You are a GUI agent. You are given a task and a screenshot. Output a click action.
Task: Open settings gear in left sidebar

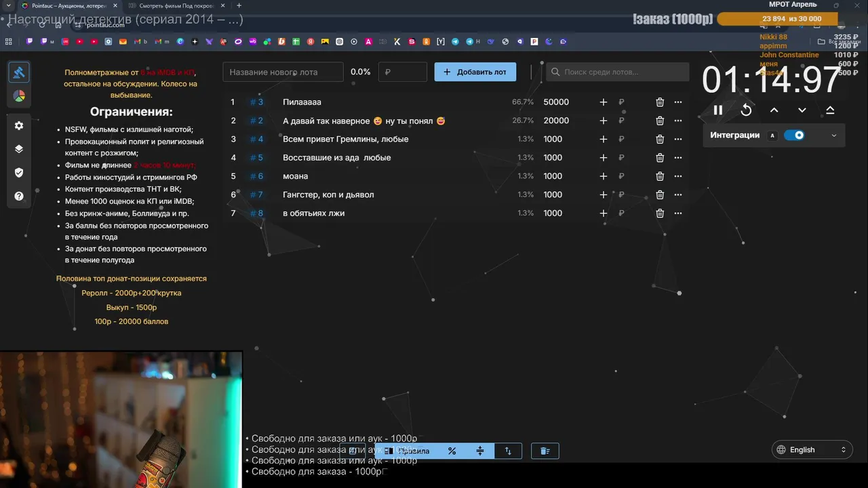19,125
